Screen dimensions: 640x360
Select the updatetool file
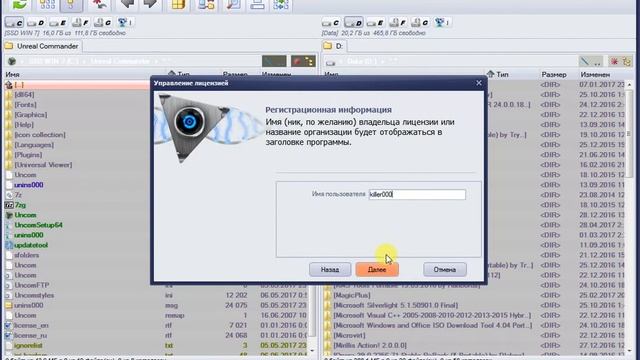point(31,245)
